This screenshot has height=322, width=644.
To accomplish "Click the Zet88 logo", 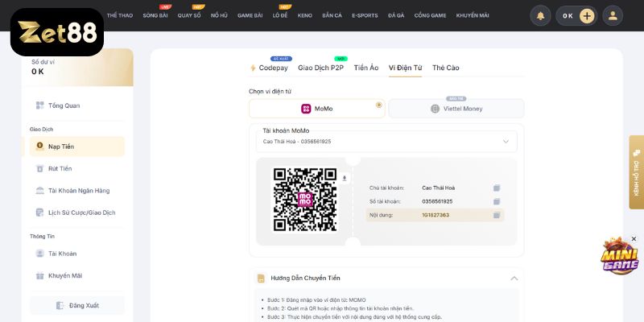I will [x=57, y=32].
